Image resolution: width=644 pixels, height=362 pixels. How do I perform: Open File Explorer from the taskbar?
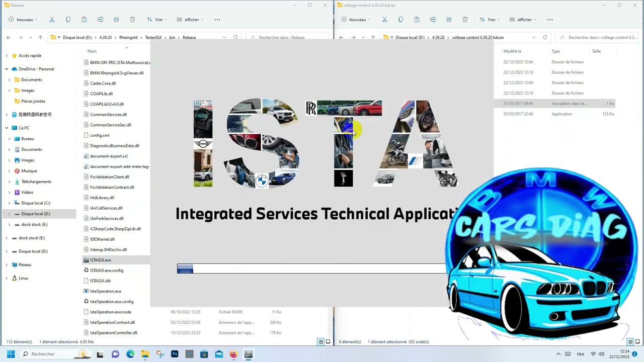coord(145,354)
